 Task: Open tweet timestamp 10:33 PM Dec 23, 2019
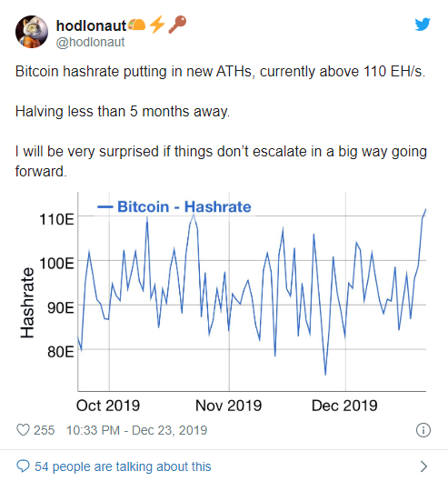click(x=136, y=430)
